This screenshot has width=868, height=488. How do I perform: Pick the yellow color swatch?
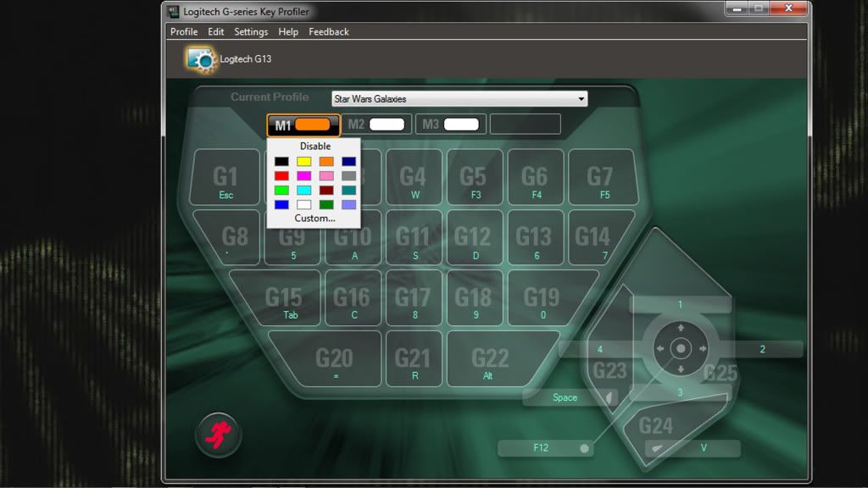coord(303,161)
